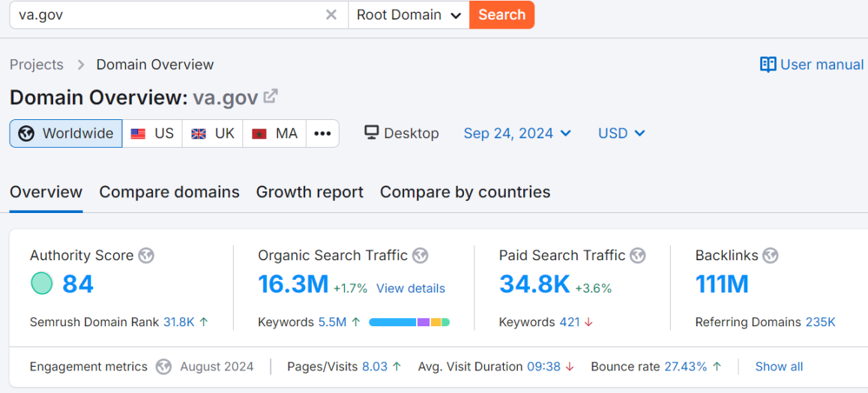
Task: Click the 84 Authority Score value
Action: point(78,284)
